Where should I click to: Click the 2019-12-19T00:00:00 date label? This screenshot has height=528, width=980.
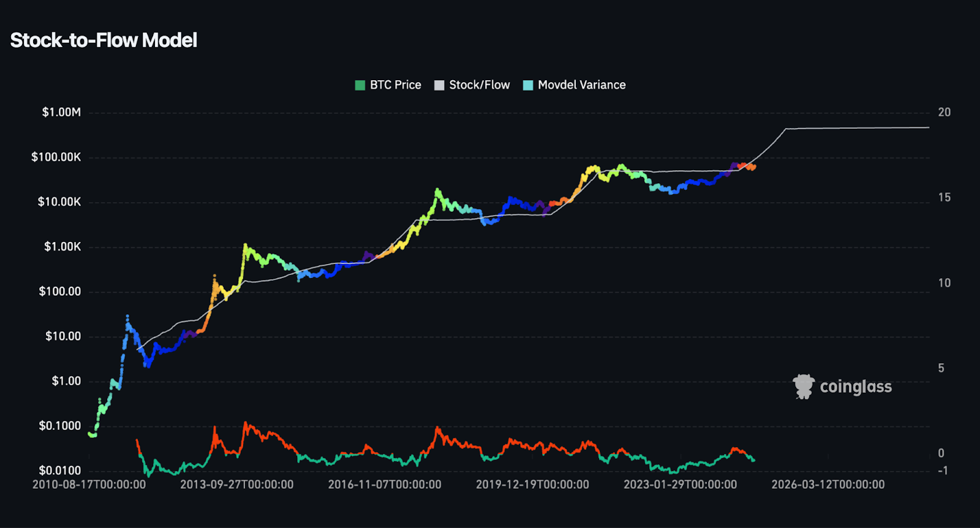point(533,485)
